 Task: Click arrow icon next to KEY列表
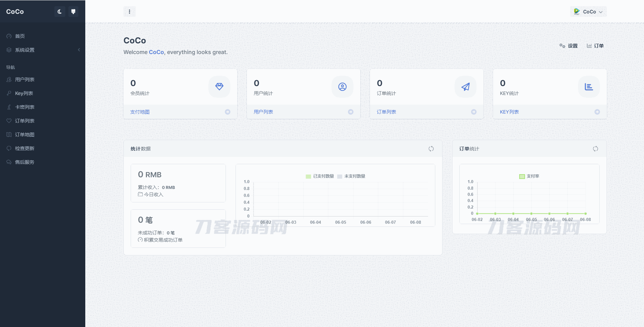click(597, 112)
